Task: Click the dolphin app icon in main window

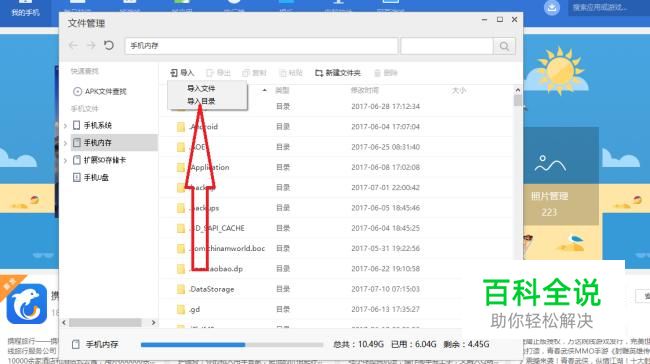Action: click(x=27, y=304)
